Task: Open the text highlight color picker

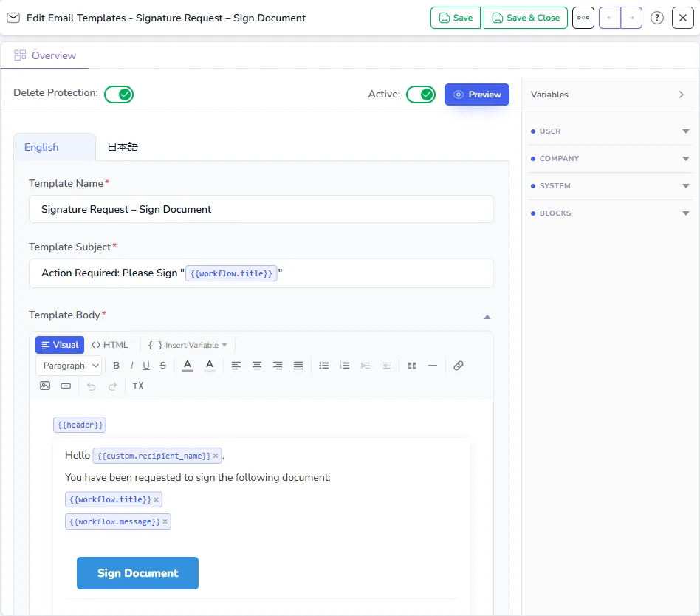Action: pos(210,366)
